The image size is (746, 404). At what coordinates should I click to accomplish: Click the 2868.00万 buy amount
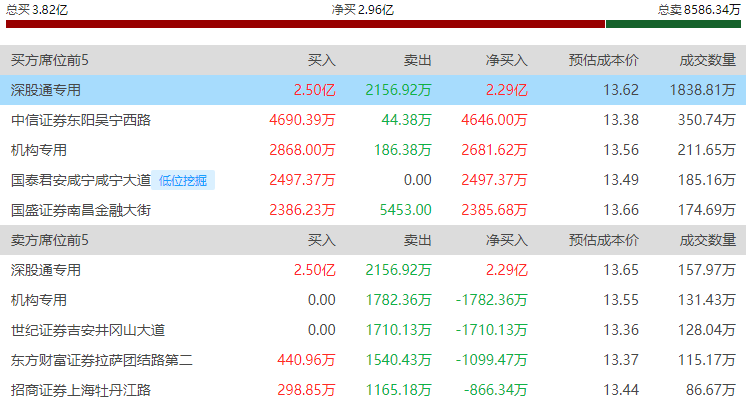[302, 150]
